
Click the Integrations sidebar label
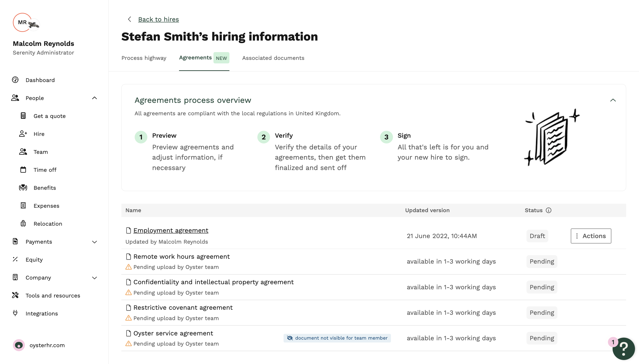coord(41,313)
